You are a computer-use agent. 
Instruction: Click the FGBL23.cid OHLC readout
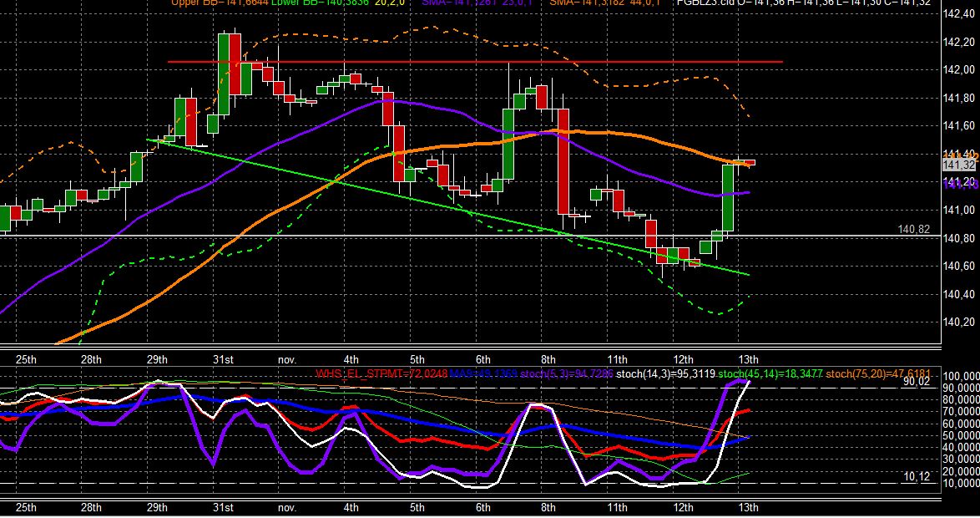pos(804,3)
